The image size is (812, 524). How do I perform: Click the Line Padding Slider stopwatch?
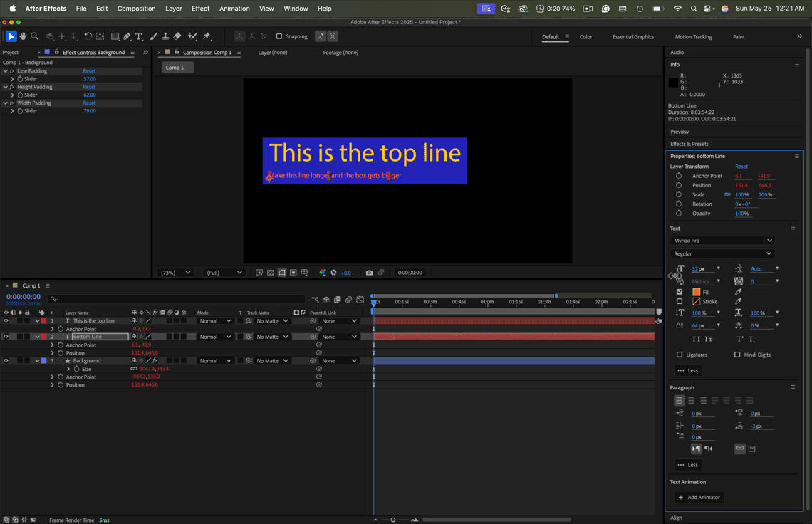coord(20,79)
